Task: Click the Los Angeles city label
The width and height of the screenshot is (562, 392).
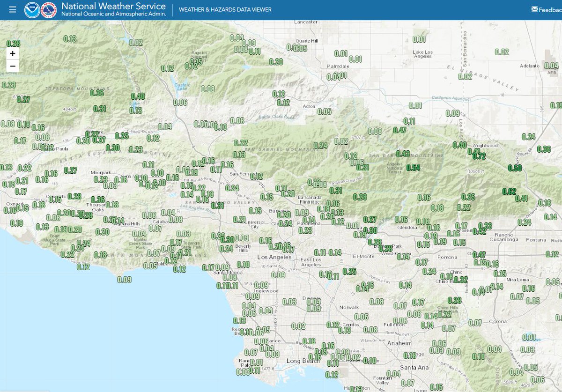Action: click(x=274, y=257)
